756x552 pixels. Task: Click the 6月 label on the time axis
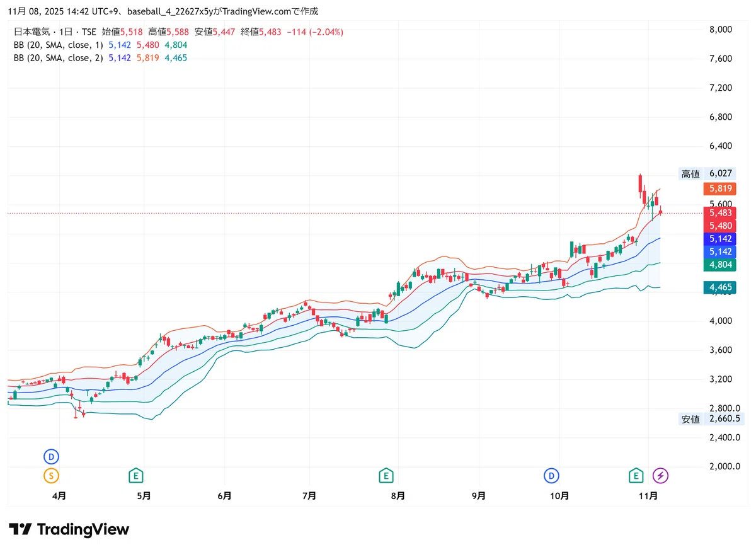[x=224, y=496]
